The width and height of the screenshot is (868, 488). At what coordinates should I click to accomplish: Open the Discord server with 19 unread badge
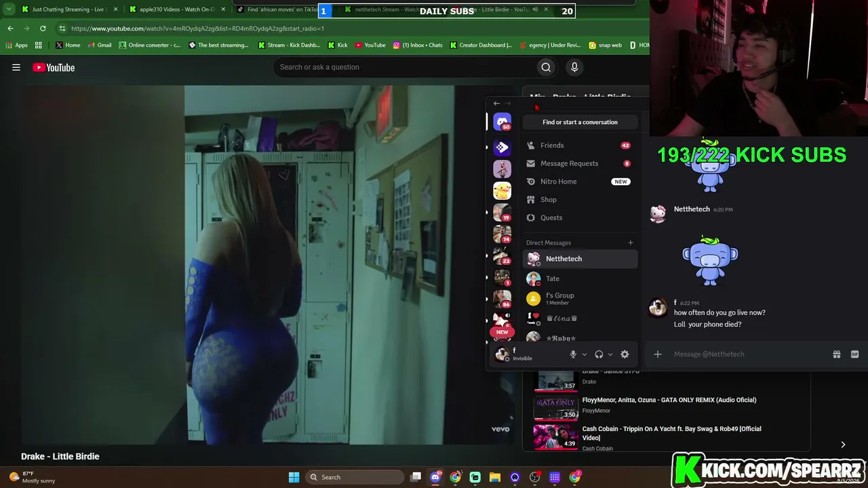tap(502, 213)
